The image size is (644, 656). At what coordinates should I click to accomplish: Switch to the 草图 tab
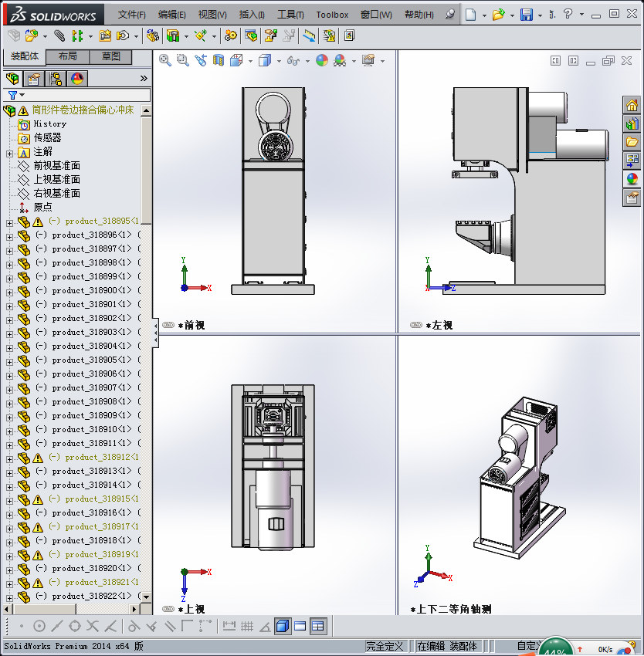[111, 56]
